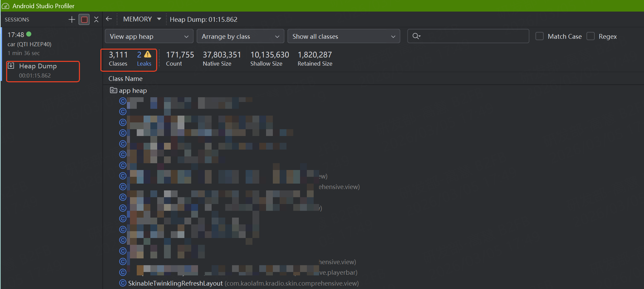Close the sessions panel with X icon

pyautogui.click(x=96, y=19)
